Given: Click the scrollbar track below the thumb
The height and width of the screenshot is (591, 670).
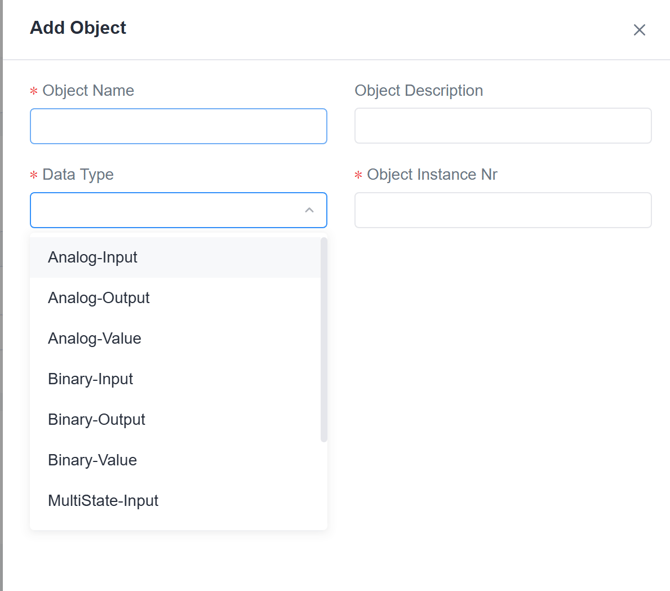Looking at the screenshot, I should pos(323,485).
